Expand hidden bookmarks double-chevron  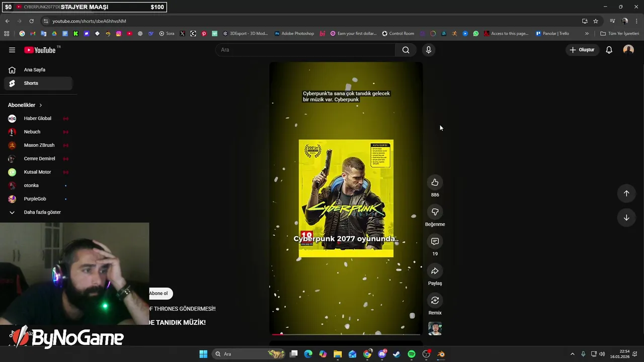(x=587, y=34)
